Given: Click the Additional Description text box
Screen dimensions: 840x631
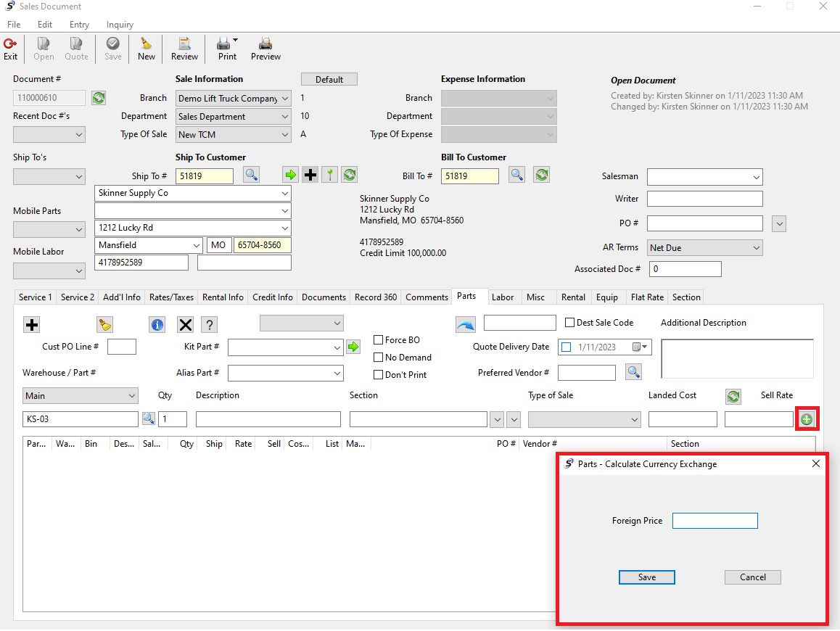Looking at the screenshot, I should coord(737,358).
